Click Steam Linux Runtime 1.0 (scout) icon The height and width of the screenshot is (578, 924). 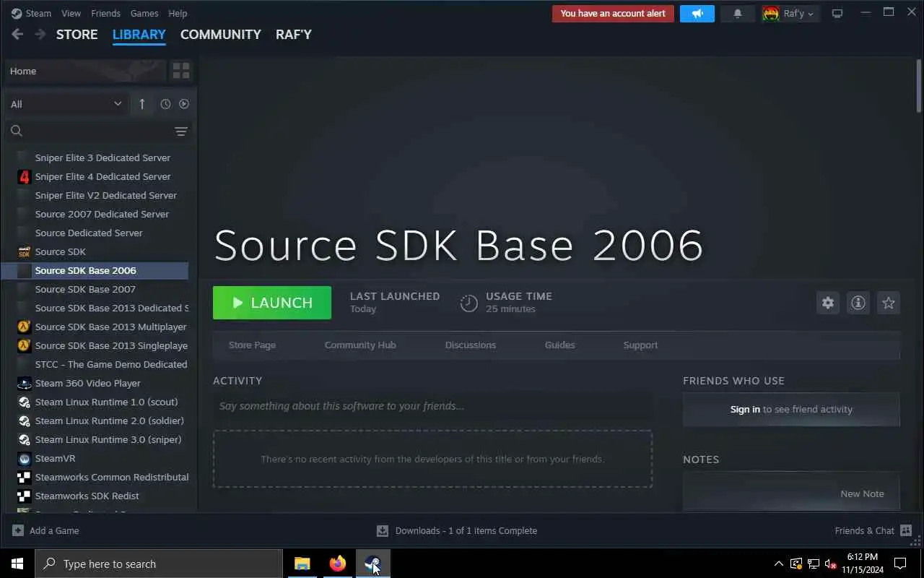point(25,402)
